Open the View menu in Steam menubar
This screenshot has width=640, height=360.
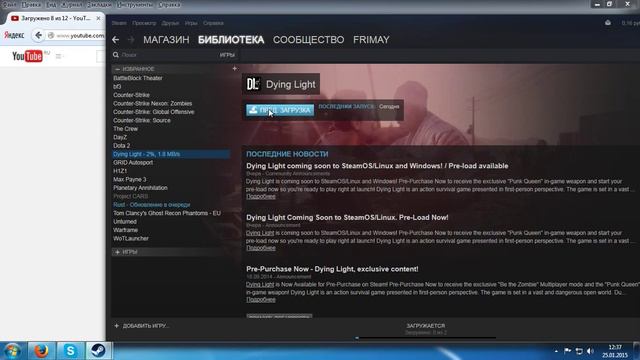click(x=144, y=23)
